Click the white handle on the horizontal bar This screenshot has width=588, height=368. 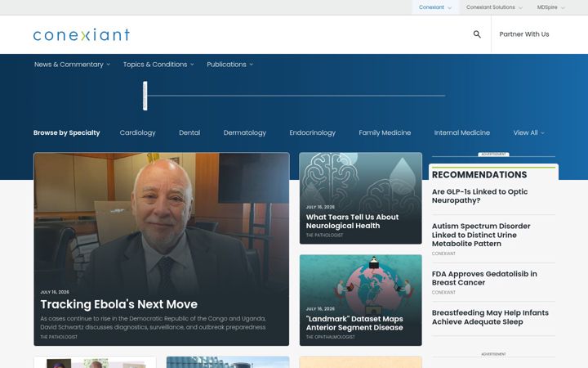pyautogui.click(x=145, y=96)
